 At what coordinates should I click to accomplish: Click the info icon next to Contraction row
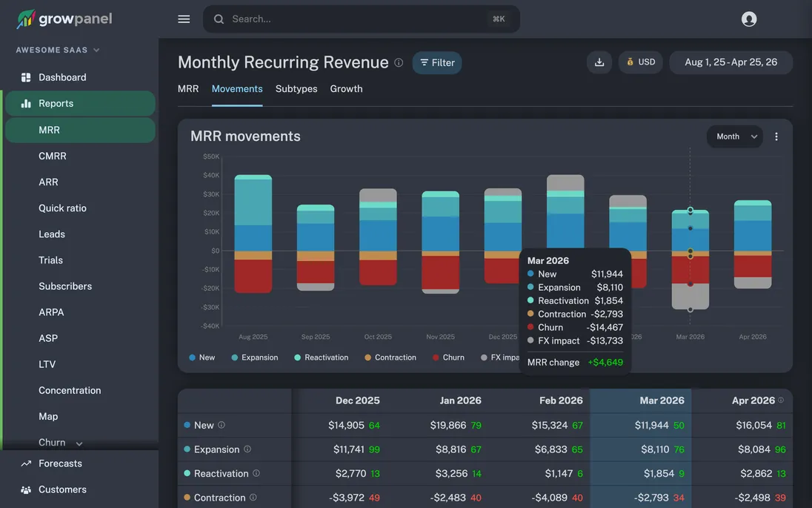(x=253, y=497)
